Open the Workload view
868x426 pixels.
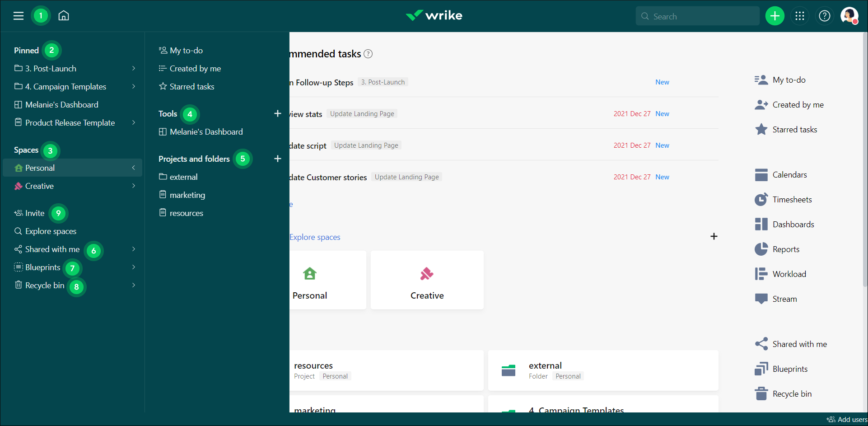[x=789, y=274]
